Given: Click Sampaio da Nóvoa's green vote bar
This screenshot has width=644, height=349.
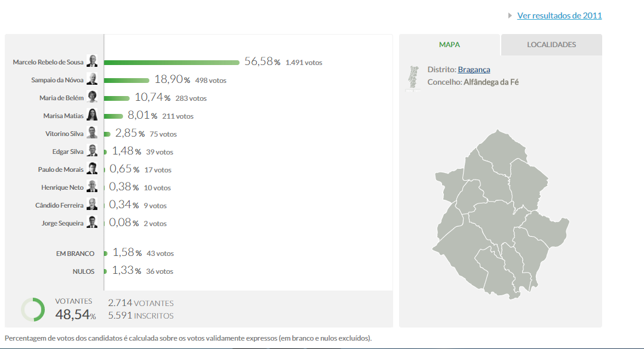Looking at the screenshot, I should tap(127, 80).
